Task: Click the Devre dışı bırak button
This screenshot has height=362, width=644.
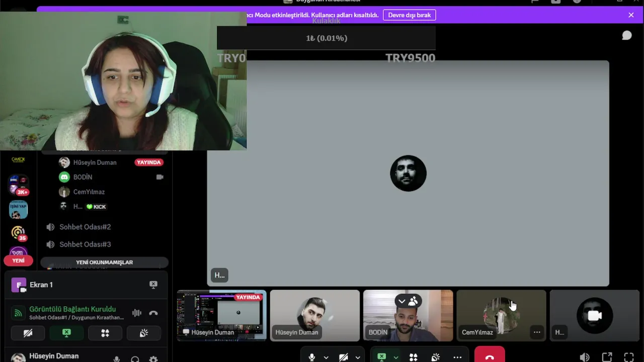Action: [x=410, y=15]
